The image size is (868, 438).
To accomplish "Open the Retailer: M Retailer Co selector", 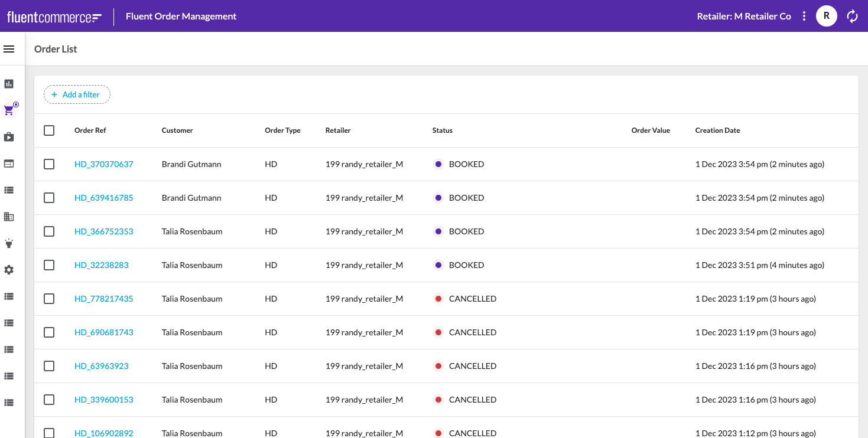I will click(743, 16).
